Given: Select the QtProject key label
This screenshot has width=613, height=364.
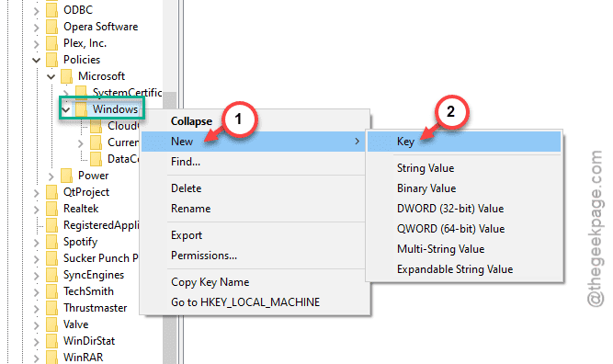Looking at the screenshot, I should point(86,192).
